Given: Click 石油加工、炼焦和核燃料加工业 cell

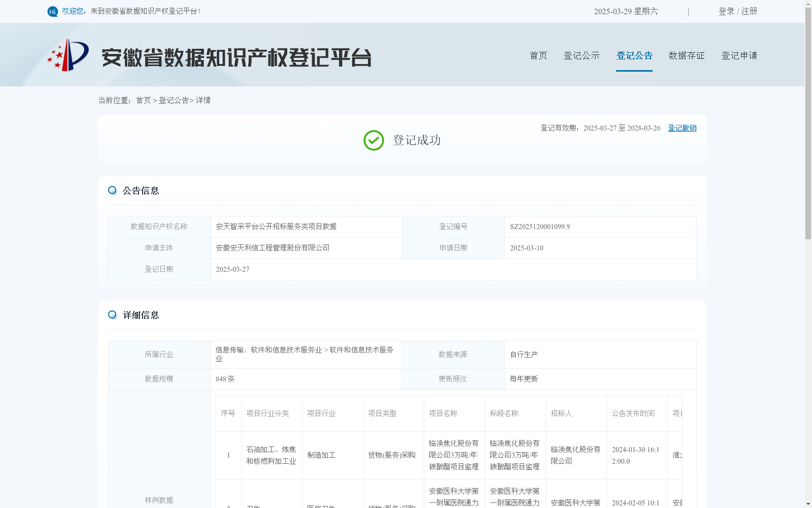Looking at the screenshot, I should (x=271, y=455).
